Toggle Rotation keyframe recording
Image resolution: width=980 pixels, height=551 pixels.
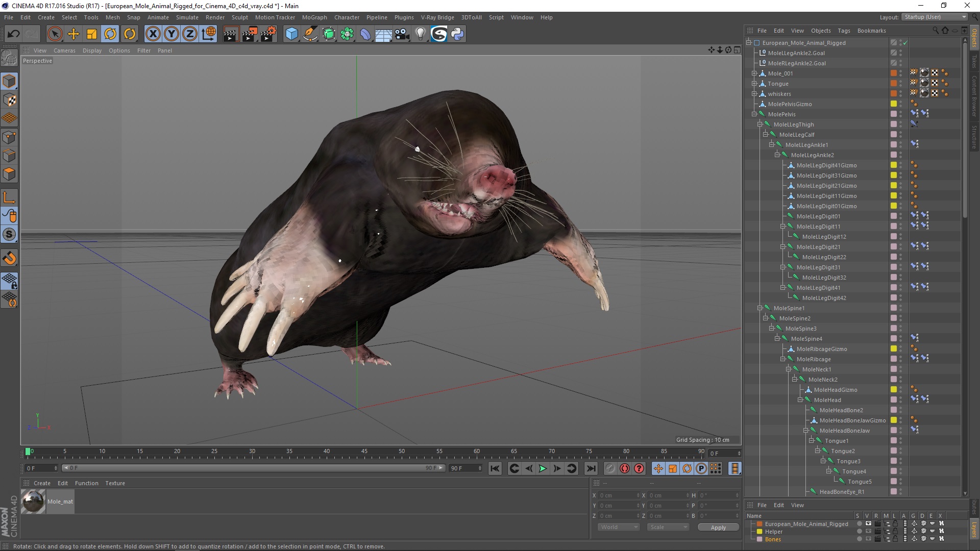687,468
